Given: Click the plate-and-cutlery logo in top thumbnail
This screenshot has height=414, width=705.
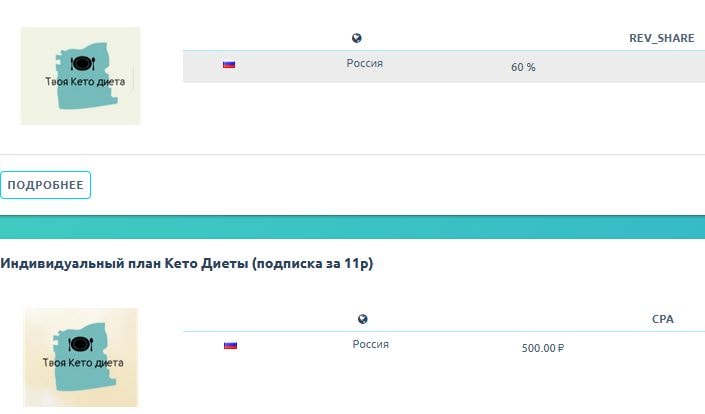Looking at the screenshot, I should (x=83, y=63).
